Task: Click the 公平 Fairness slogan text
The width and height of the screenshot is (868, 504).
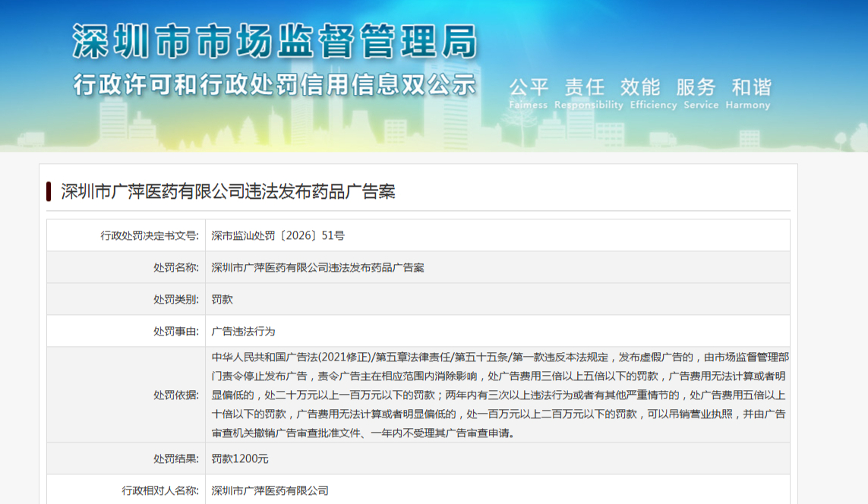Action: [x=528, y=93]
